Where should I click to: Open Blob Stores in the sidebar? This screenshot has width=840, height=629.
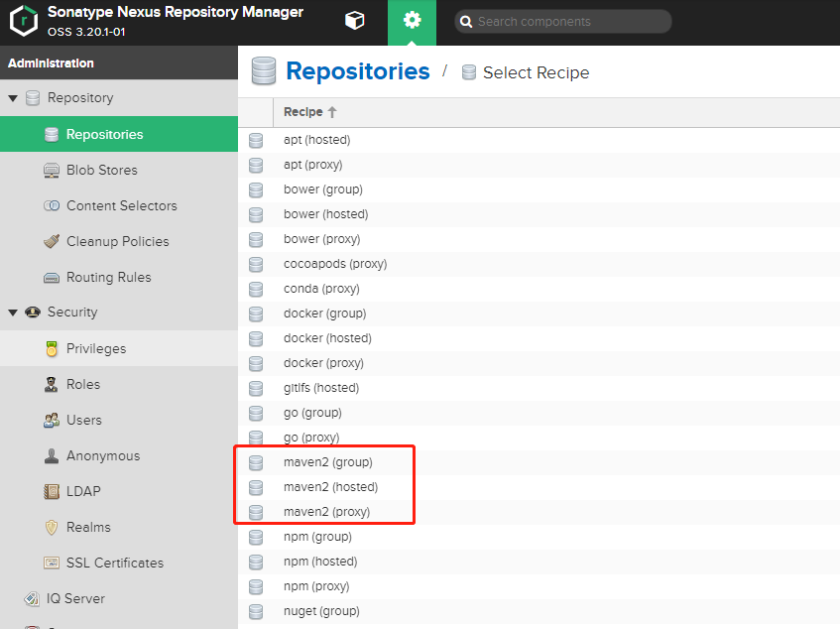tap(119, 170)
